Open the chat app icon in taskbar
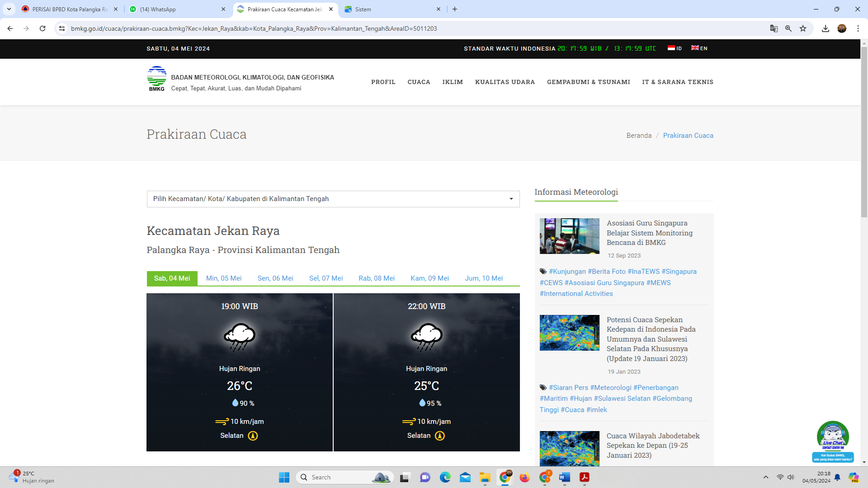The width and height of the screenshot is (868, 488). click(425, 477)
